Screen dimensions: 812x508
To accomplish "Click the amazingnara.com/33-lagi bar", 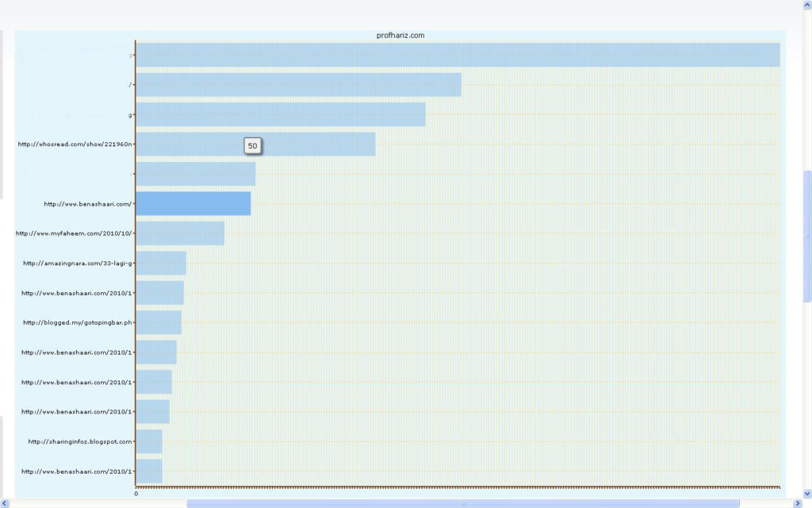I will (x=161, y=264).
